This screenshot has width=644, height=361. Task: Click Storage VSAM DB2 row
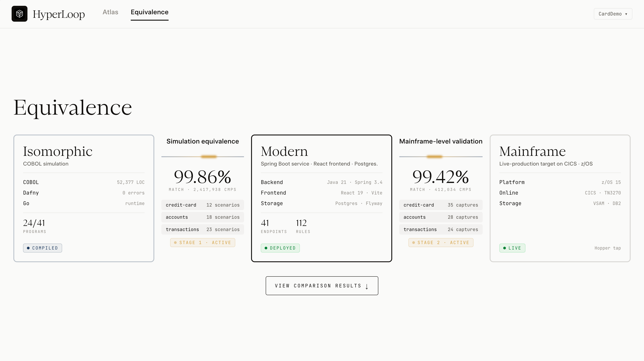coord(560,203)
